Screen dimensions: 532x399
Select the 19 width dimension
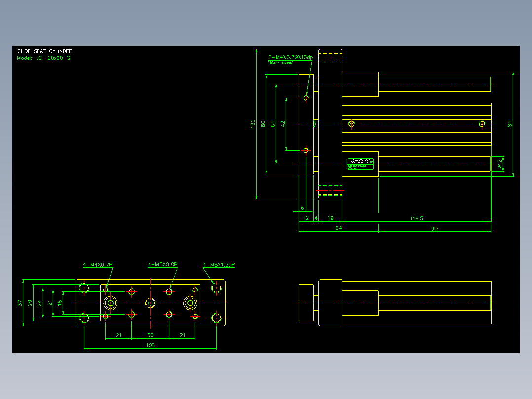pyautogui.click(x=331, y=218)
